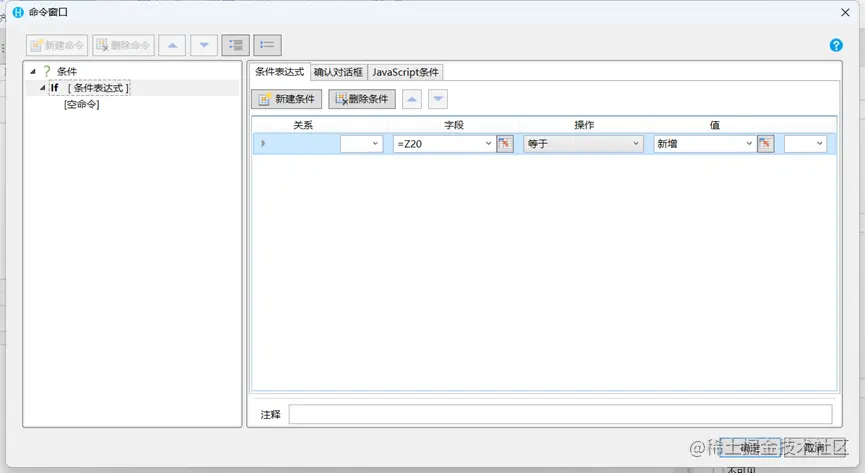This screenshot has width=865, height=473.
Task: Click the 新建条件 button
Action: pyautogui.click(x=287, y=99)
